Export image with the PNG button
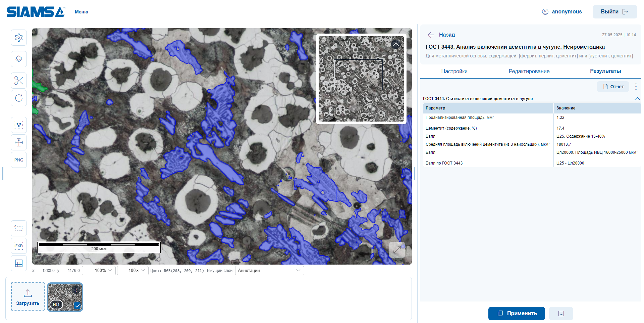The height and width of the screenshot is (323, 644). click(19, 160)
